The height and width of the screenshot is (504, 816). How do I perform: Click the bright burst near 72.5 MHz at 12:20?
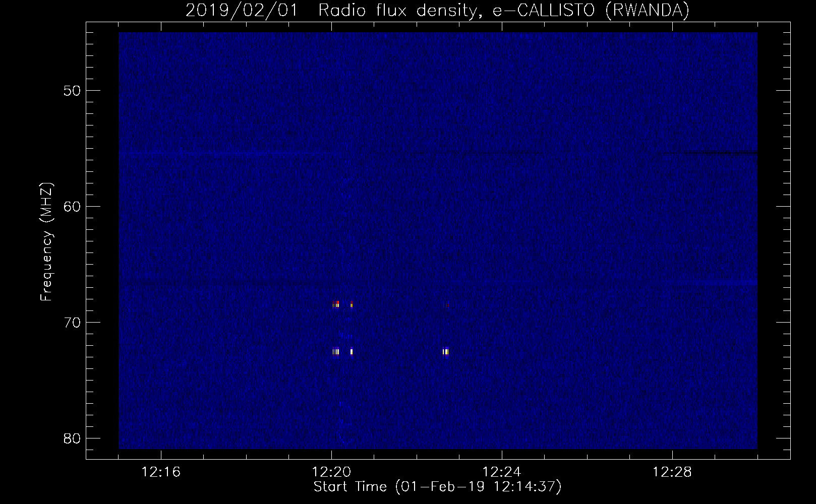click(x=336, y=352)
